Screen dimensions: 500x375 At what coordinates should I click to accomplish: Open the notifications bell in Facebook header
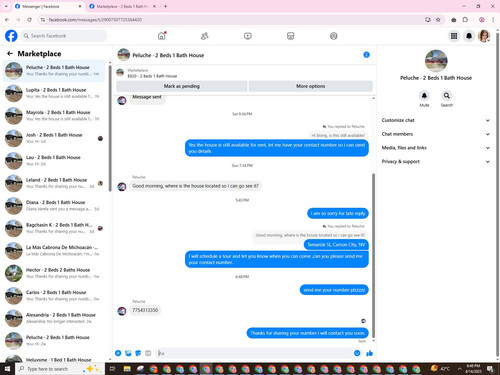tap(469, 36)
